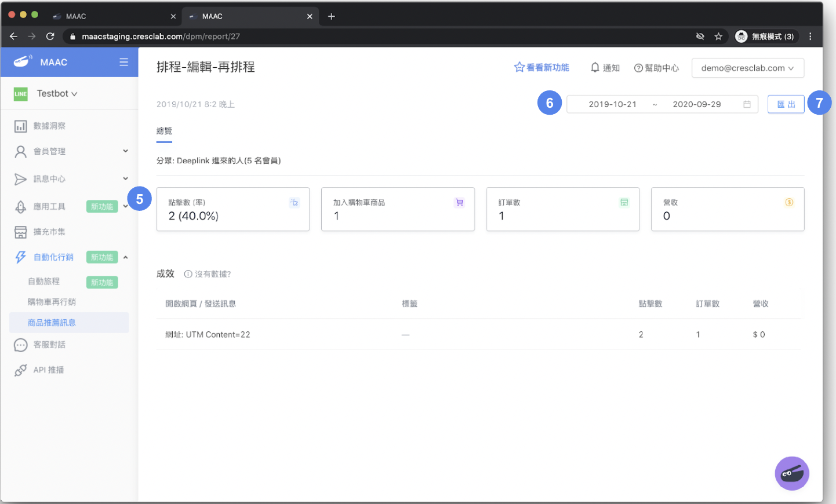Open a new browser tab with plus button
This screenshot has width=836, height=504.
(x=332, y=16)
